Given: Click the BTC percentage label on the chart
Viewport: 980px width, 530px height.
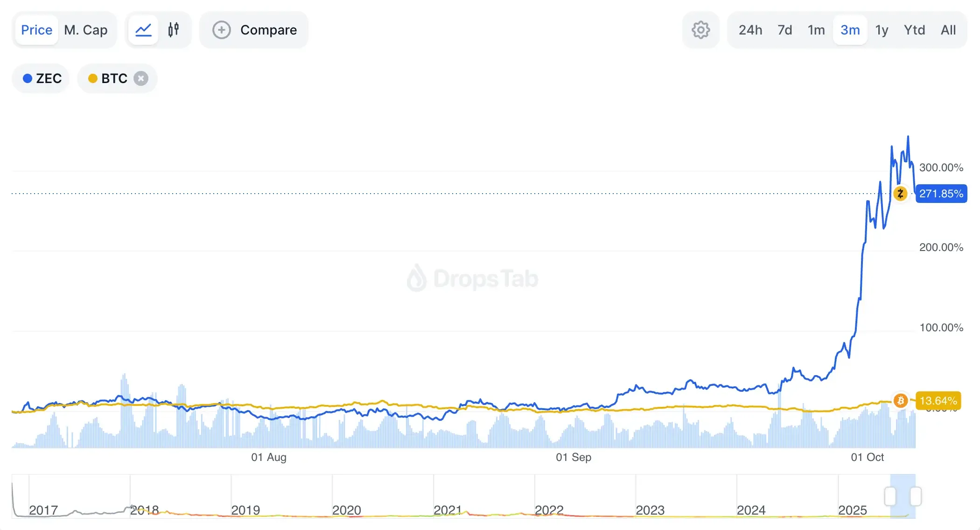Looking at the screenshot, I should pos(939,400).
